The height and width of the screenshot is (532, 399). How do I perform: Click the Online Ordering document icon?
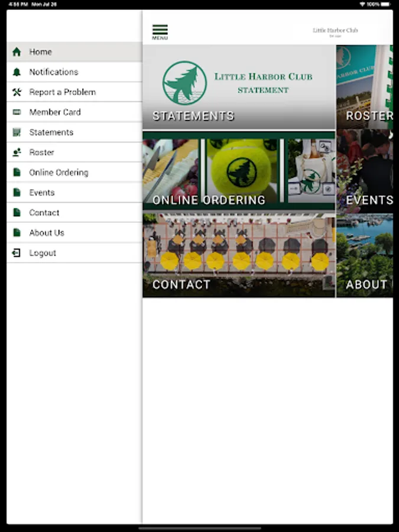(17, 173)
